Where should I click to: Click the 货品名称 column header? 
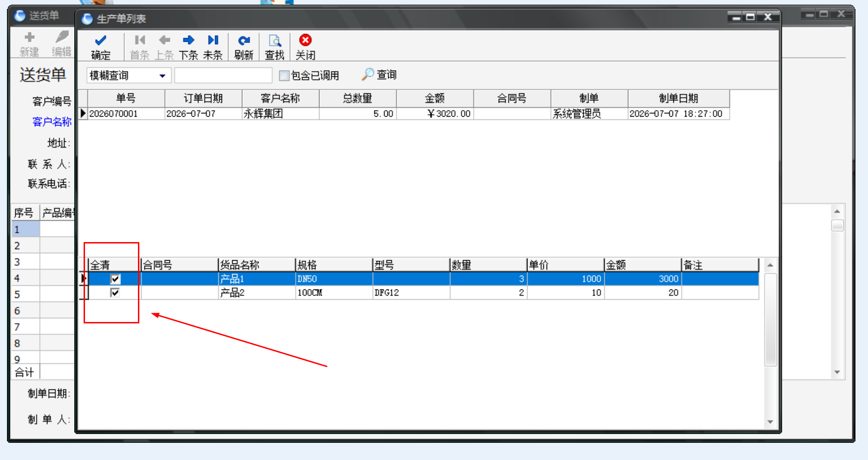pyautogui.click(x=256, y=265)
